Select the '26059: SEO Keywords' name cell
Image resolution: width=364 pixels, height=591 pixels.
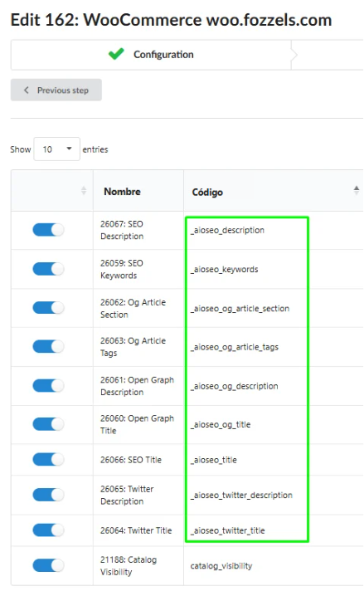pyautogui.click(x=138, y=269)
